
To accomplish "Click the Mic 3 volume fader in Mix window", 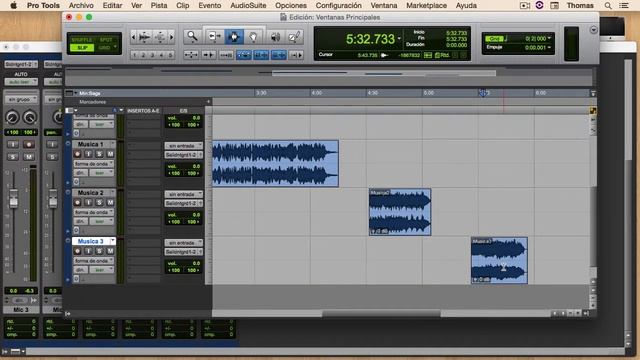I will tap(14, 198).
